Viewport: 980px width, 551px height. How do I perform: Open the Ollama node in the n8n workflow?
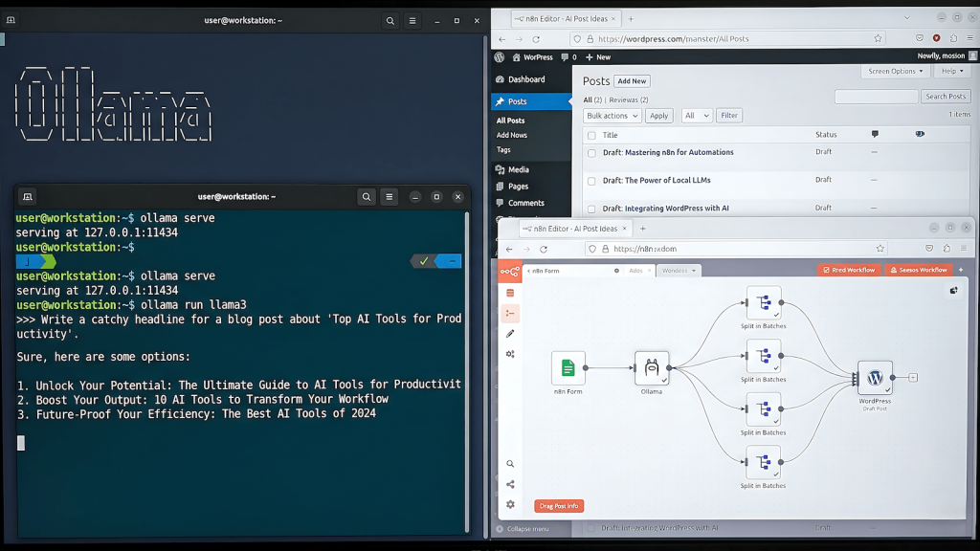point(652,367)
